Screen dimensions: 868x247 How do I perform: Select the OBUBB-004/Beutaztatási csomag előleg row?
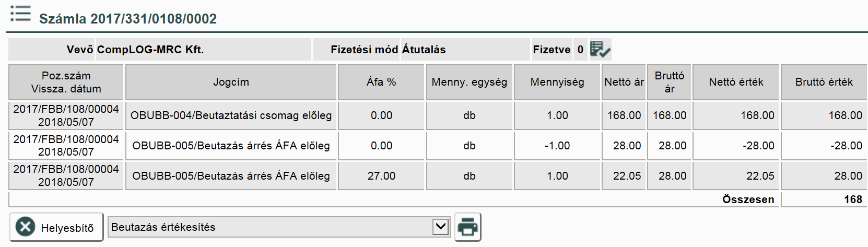pyautogui.click(x=231, y=115)
